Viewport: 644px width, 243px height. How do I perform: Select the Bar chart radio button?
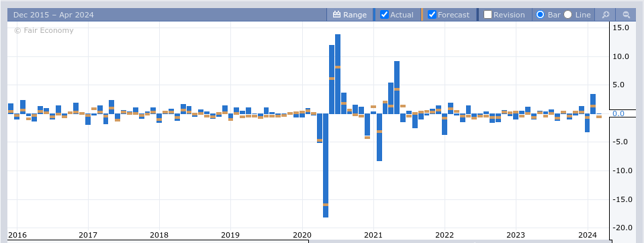[x=541, y=15]
